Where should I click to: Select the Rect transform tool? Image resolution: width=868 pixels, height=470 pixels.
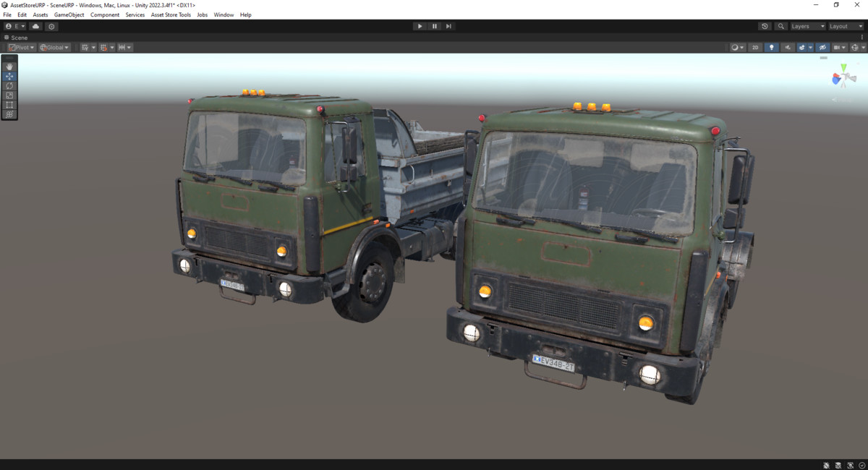tap(9, 104)
